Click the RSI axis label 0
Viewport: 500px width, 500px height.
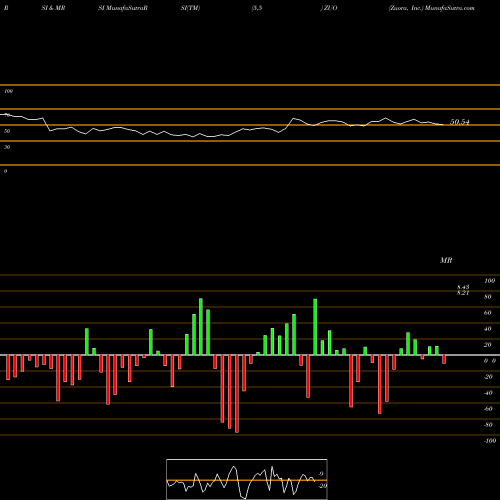(5, 171)
